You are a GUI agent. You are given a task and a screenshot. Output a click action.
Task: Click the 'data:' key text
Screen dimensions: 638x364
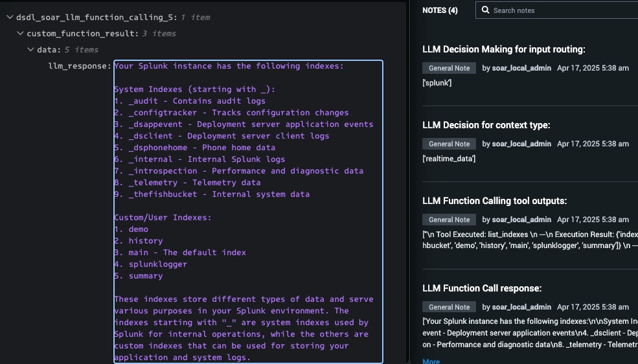(49, 50)
